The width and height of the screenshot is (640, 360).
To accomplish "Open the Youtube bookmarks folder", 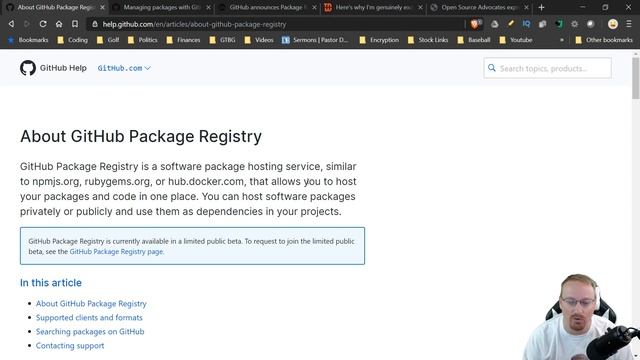I will coord(516,40).
